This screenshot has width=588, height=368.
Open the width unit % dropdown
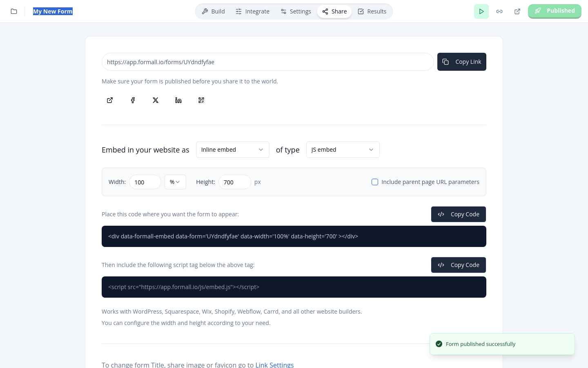pos(175,182)
